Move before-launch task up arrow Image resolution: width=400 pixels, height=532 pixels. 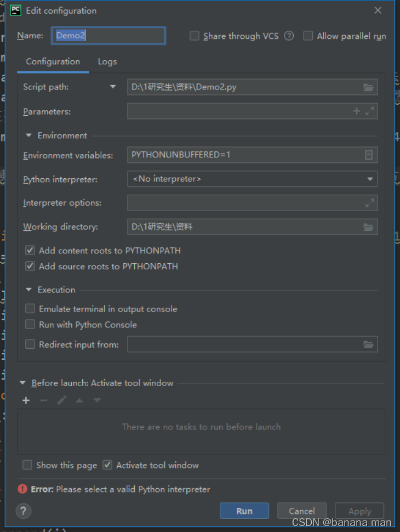(79, 400)
